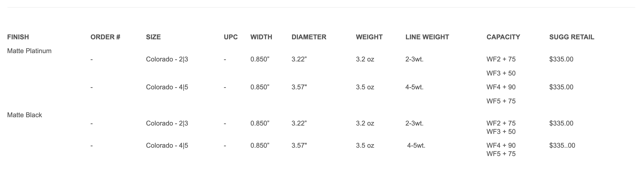
Task: Click the WEIGHT column header
Action: pos(369,37)
